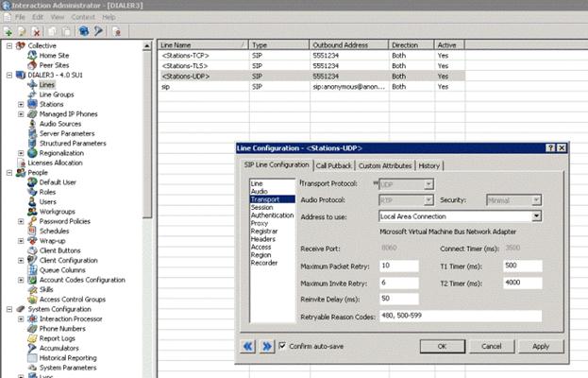588x378 pixels.
Task: Click the red X Delete toolbar icon
Action: 36,30
